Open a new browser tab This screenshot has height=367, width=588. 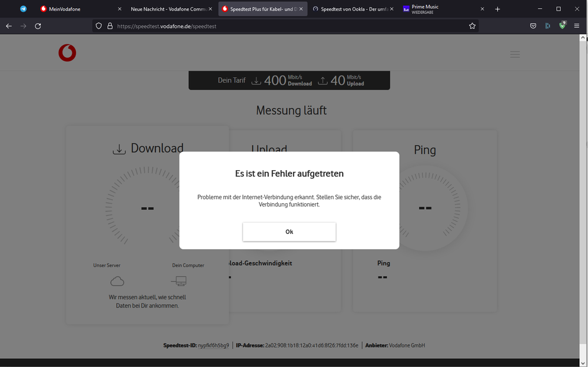497,9
